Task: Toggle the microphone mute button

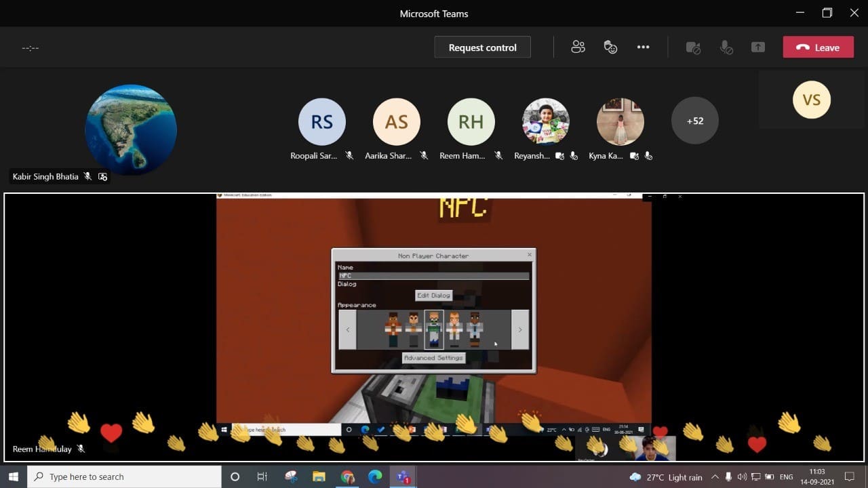Action: 726,47
